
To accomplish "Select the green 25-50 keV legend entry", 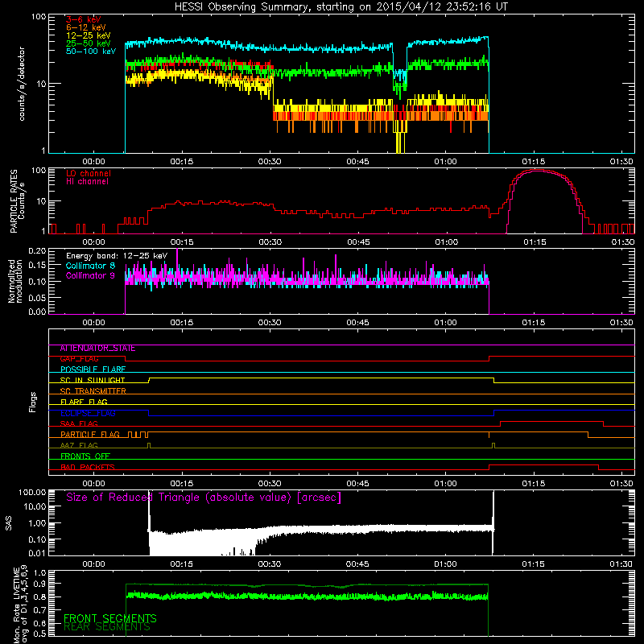I will coord(89,43).
